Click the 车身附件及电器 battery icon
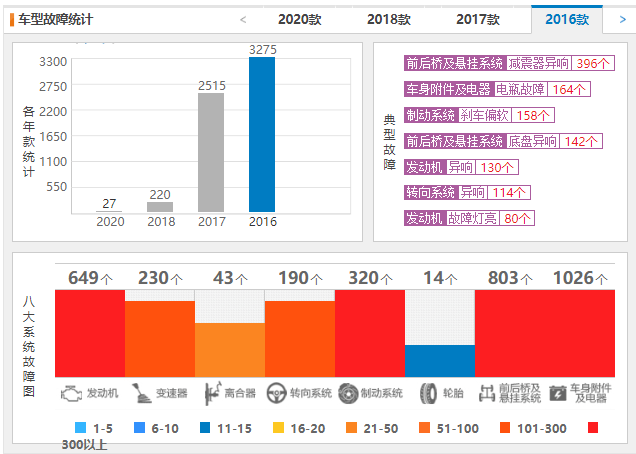 (x=558, y=394)
